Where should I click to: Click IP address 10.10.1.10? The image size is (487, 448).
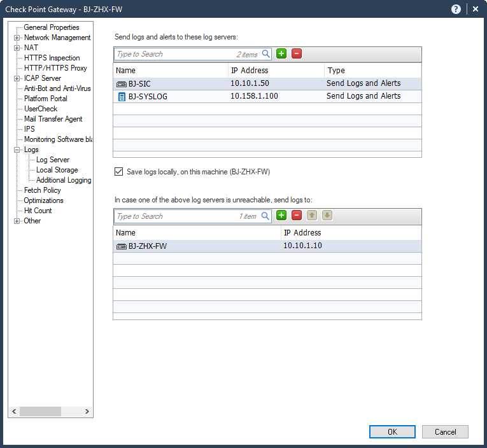point(302,246)
